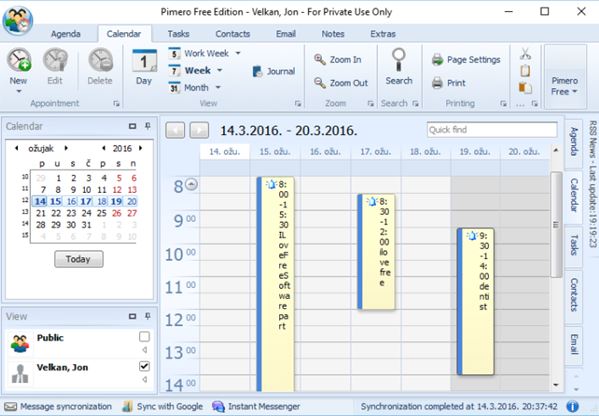
Task: Click the Paste icon in ribbon
Action: pyautogui.click(x=526, y=87)
